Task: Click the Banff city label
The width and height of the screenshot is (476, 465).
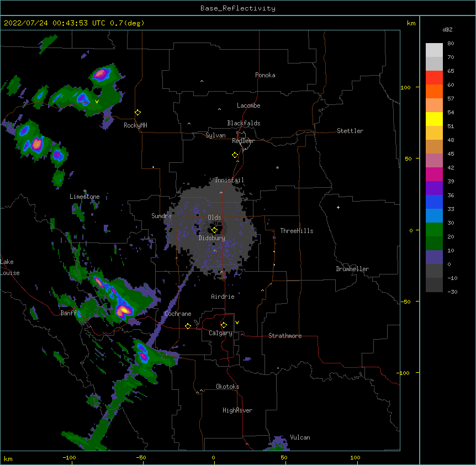Action: click(x=68, y=313)
